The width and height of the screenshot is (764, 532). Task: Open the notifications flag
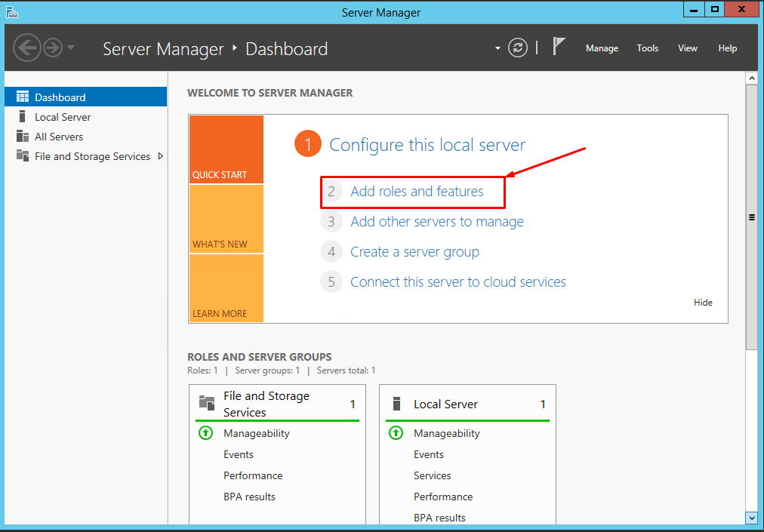(x=559, y=47)
